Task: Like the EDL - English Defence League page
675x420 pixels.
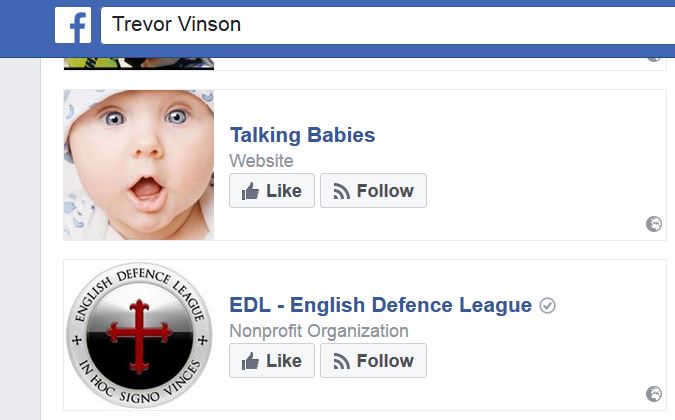Action: click(x=272, y=361)
